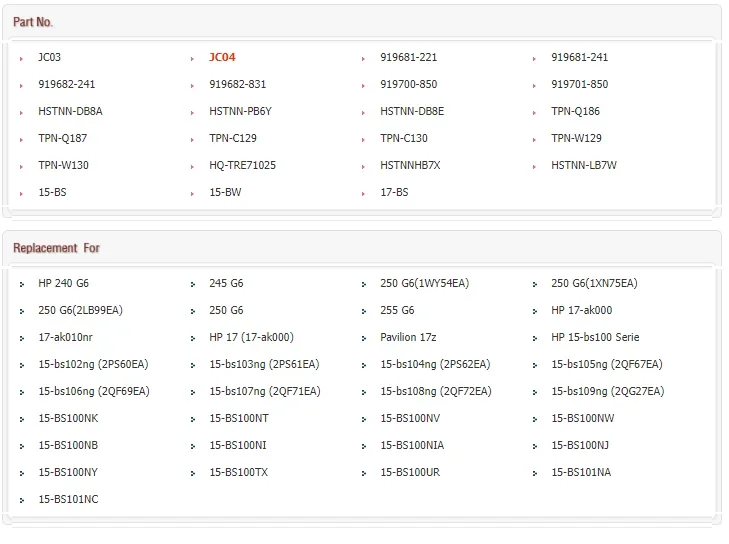Select the 255 G6 model
The width and height of the screenshot is (729, 544).
[x=398, y=310]
